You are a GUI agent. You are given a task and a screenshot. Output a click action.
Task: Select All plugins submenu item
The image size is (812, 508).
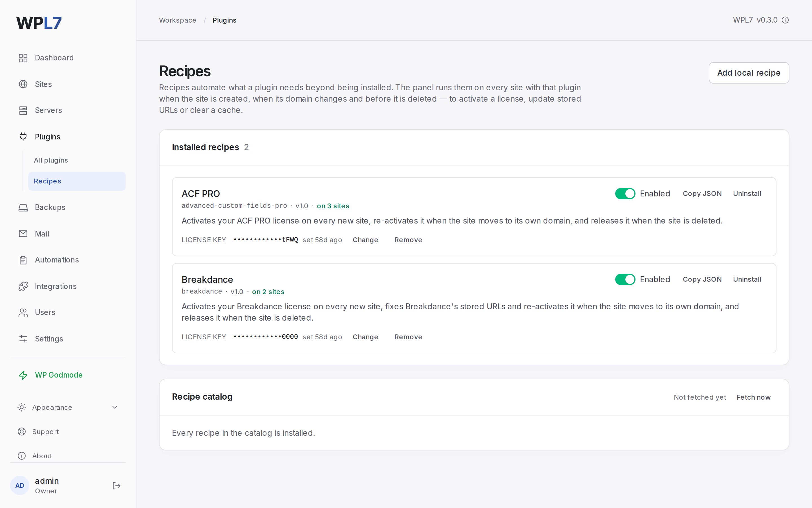click(77, 160)
